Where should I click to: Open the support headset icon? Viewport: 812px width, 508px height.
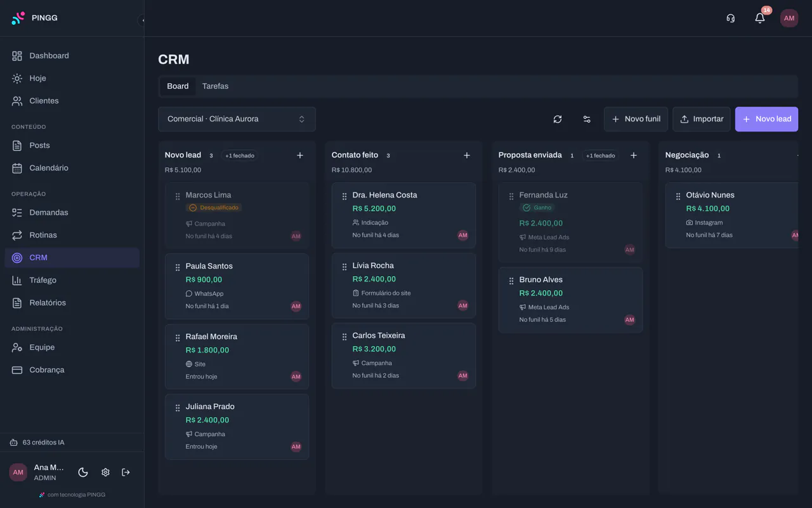(731, 18)
